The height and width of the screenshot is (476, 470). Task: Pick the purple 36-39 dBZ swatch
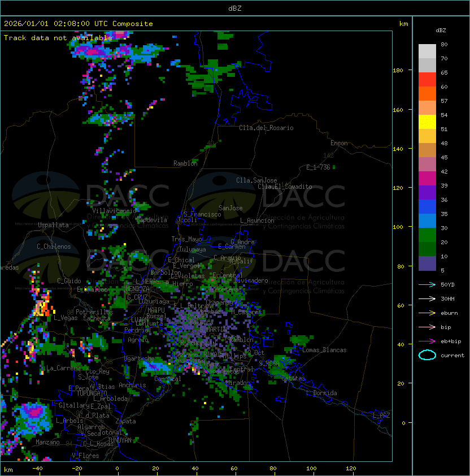pyautogui.click(x=427, y=193)
